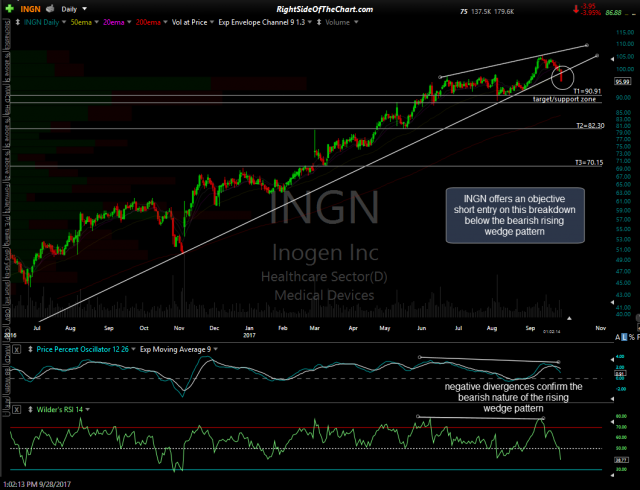
Task: Click the T3=70.15 target label
Action: (x=589, y=163)
